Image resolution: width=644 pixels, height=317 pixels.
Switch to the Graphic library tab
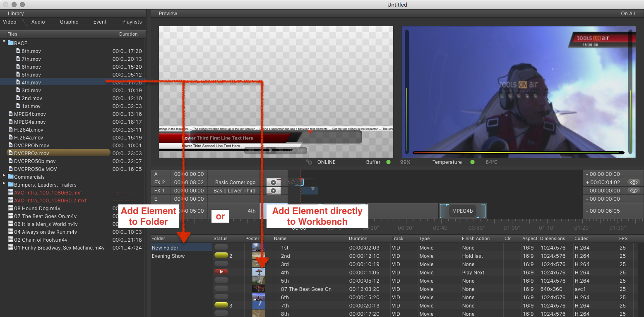point(69,22)
